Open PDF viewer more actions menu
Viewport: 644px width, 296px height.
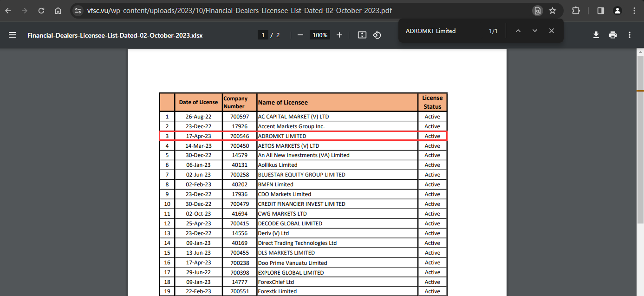click(630, 35)
